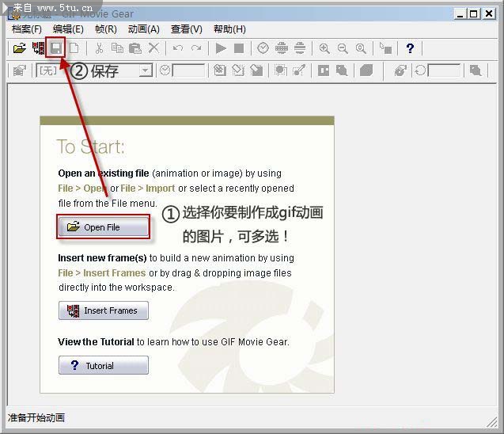Click the 'File > Insert Frames' link text
Viewport: 504px width, 434px height.
[102, 272]
